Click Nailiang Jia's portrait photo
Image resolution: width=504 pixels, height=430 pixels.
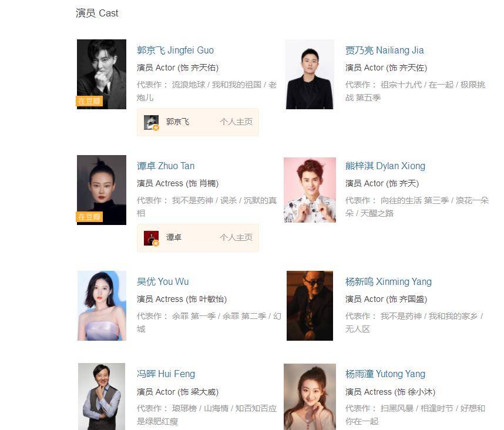[310, 74]
